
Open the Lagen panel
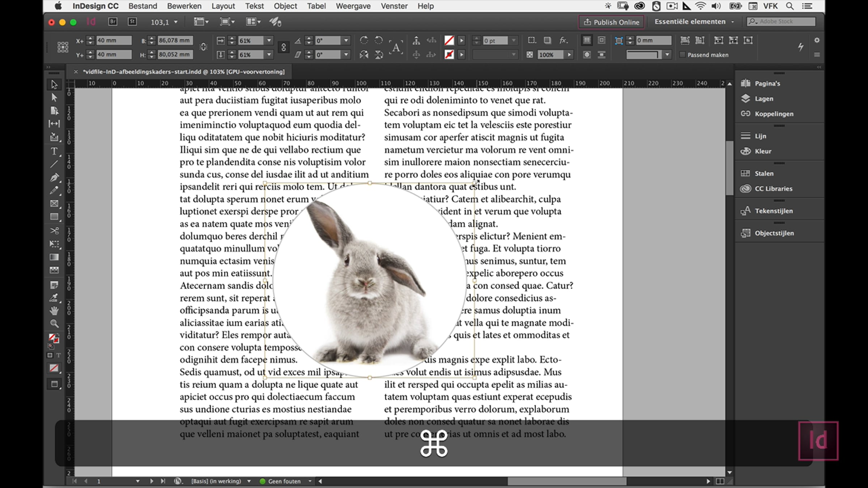click(763, 99)
